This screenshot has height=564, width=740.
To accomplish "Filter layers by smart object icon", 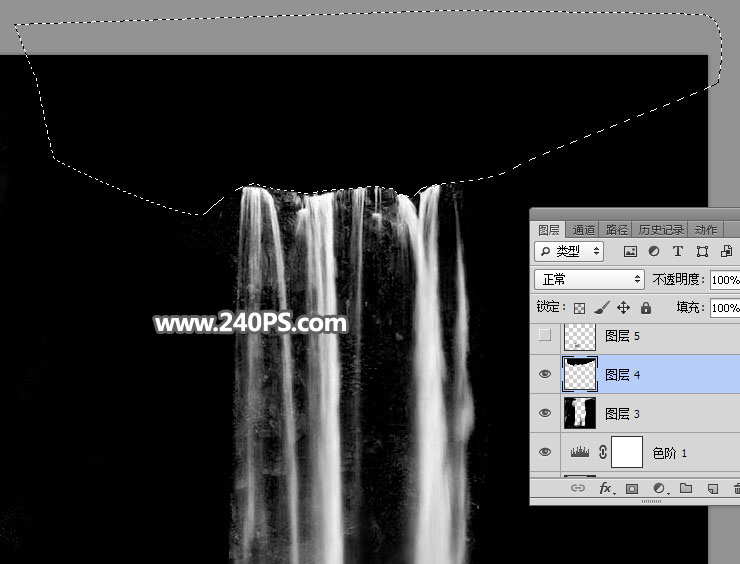I will tap(726, 252).
